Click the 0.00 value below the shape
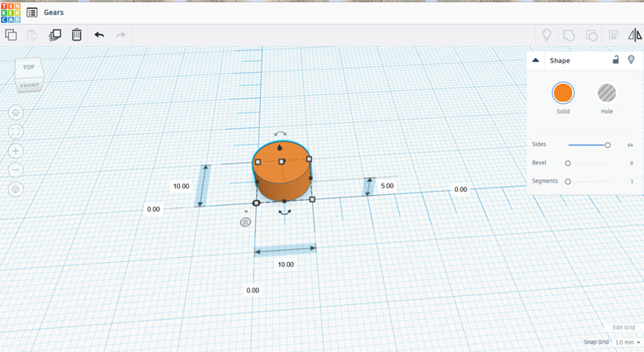 coord(253,290)
